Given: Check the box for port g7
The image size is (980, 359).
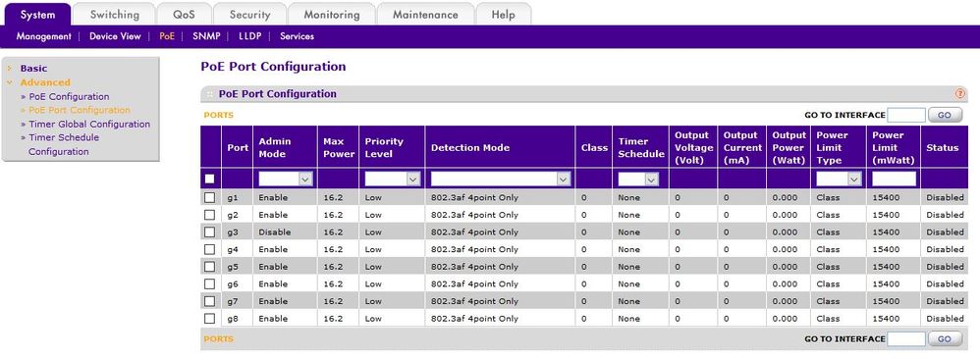Looking at the screenshot, I should tap(210, 301).
